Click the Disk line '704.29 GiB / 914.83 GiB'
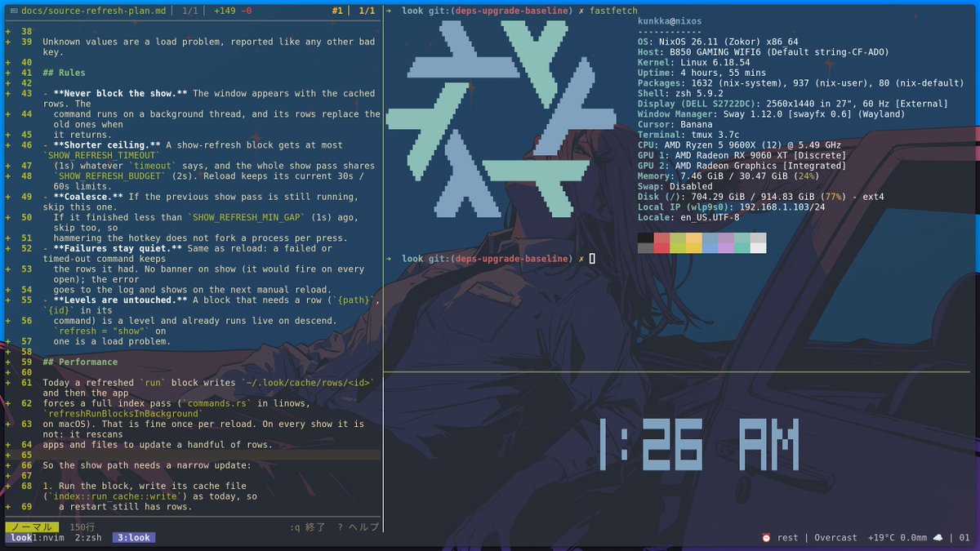This screenshot has height=551, width=980. (x=761, y=197)
